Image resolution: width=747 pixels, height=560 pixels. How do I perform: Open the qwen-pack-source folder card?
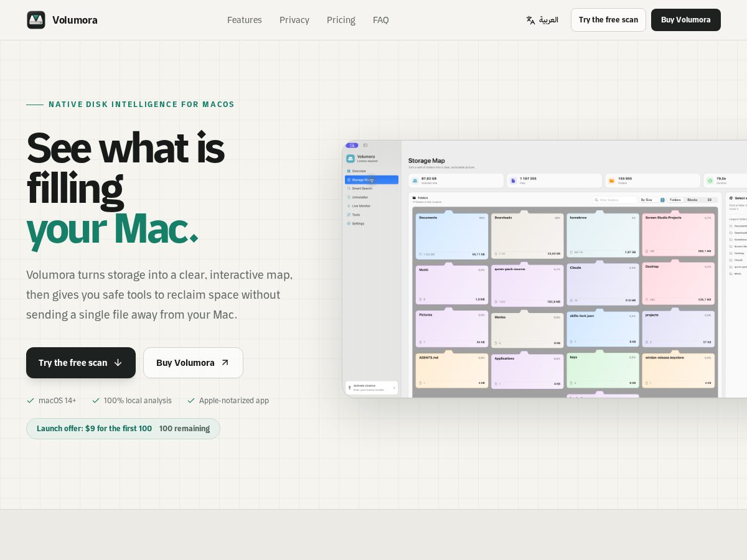coord(527,285)
